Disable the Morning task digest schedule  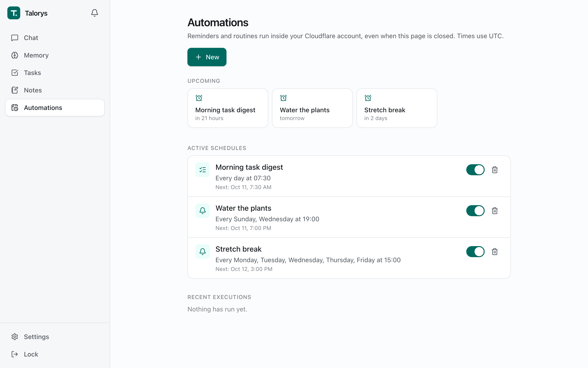475,170
